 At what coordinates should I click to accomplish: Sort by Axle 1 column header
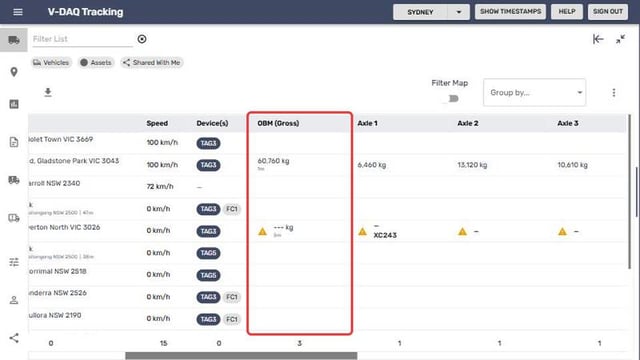367,123
